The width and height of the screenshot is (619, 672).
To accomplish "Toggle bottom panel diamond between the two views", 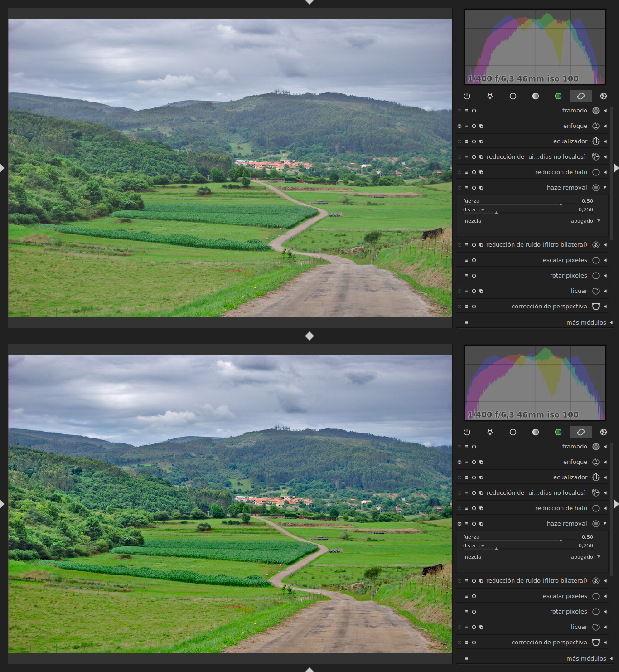I will pos(309,336).
